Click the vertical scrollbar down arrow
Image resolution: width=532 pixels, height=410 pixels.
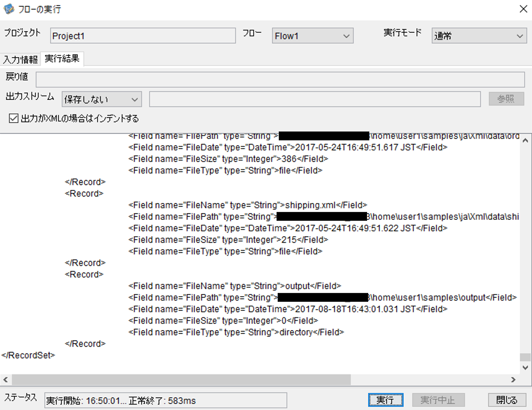(x=525, y=368)
